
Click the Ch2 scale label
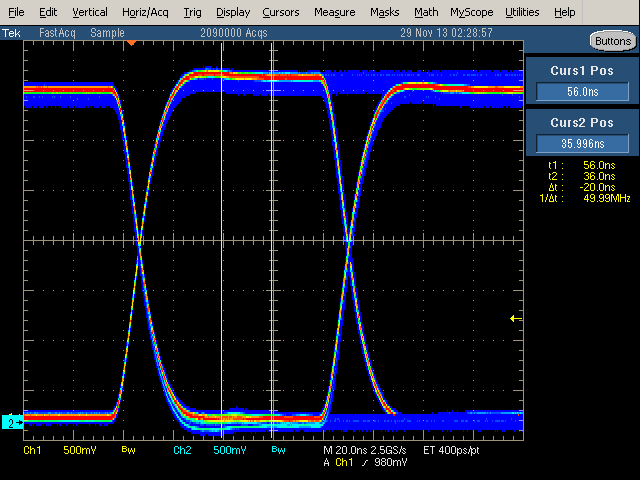pos(182,450)
